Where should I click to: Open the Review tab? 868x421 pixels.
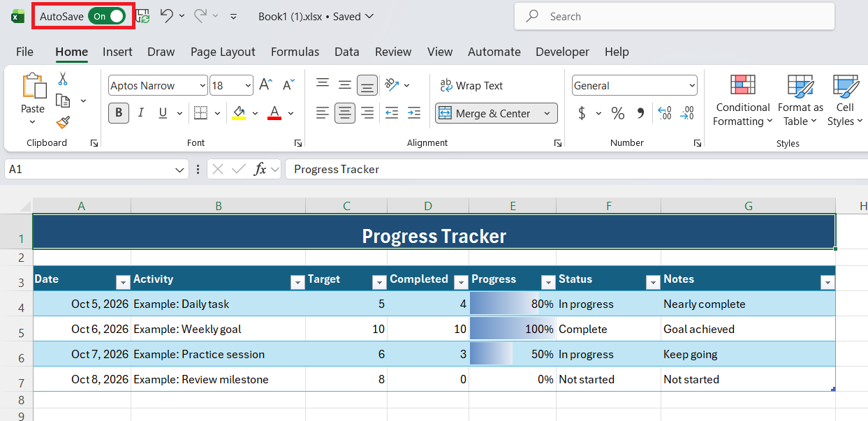tap(393, 52)
